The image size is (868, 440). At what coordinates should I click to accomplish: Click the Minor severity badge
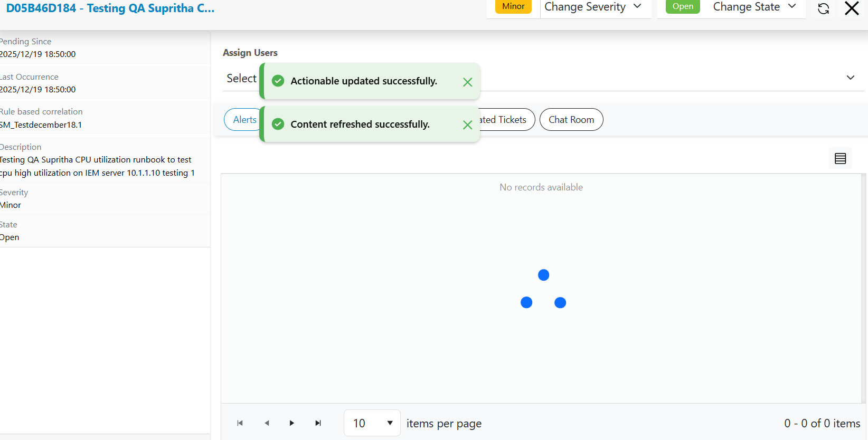[x=513, y=6]
